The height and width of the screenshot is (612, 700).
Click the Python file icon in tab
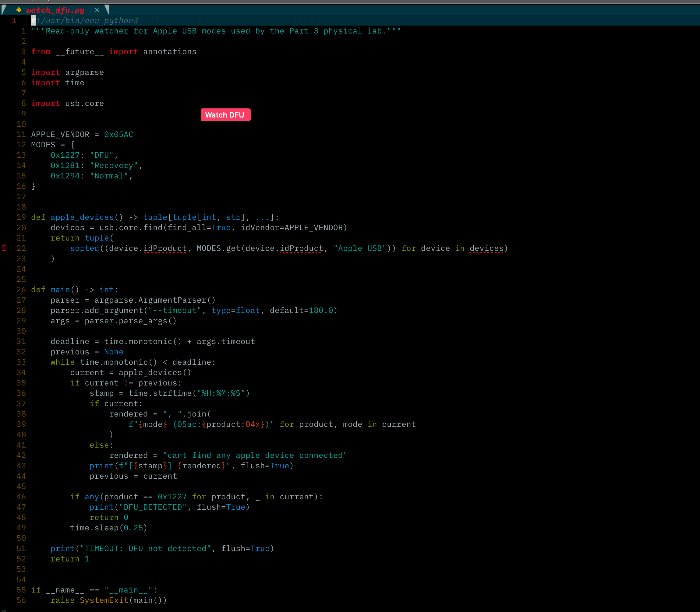click(19, 10)
